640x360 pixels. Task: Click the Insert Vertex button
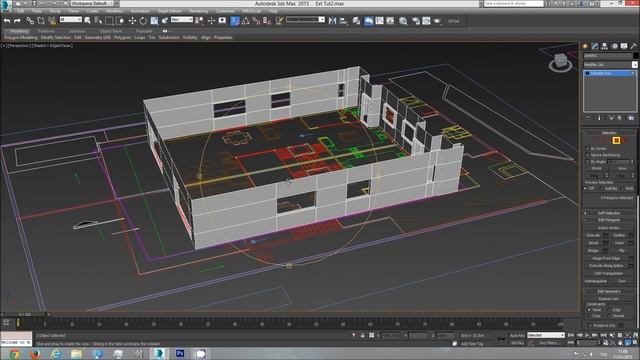[x=609, y=228]
